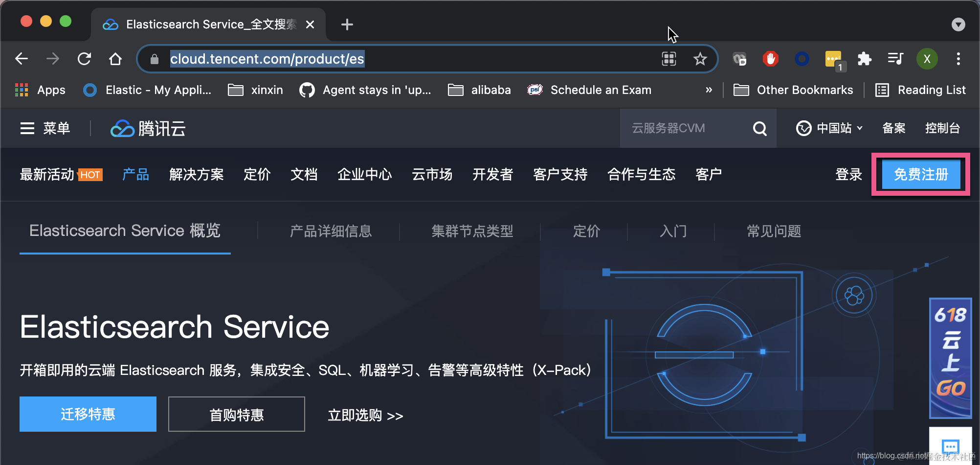Open the browser home page
This screenshot has height=465, width=980.
pos(115,59)
